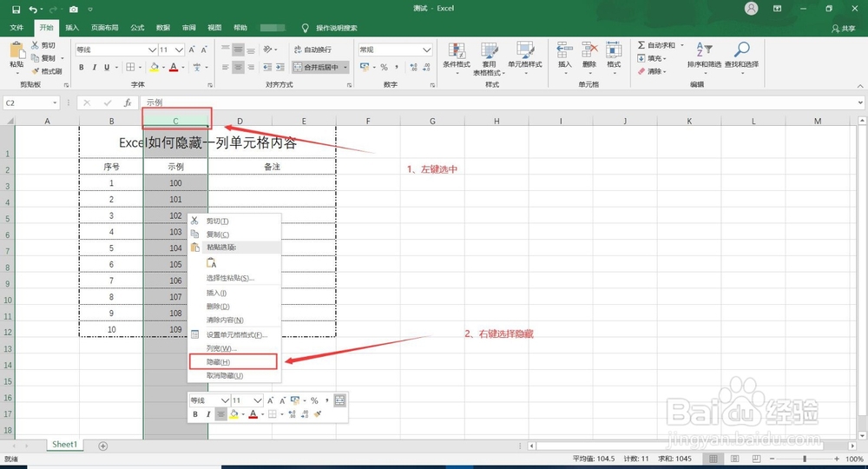Click Tell me search (操作说明搜索)
This screenshot has height=469, width=868.
[x=337, y=28]
